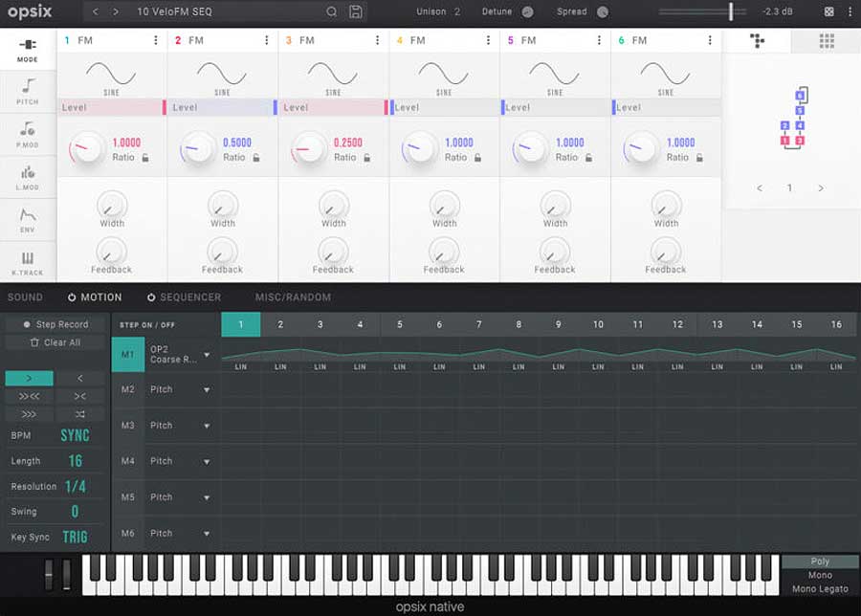Toggle sequencer step 5 on/off
The image size is (861, 616).
point(400,324)
